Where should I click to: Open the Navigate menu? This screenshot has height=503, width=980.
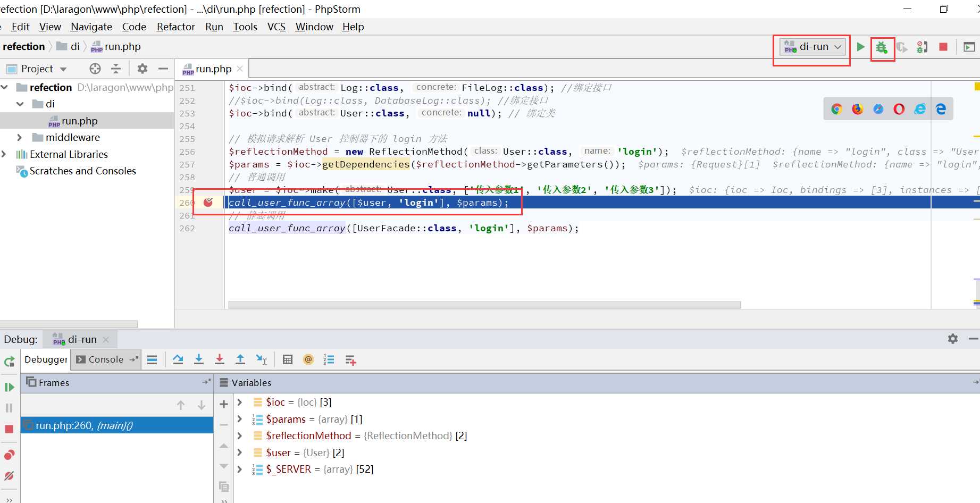91,27
